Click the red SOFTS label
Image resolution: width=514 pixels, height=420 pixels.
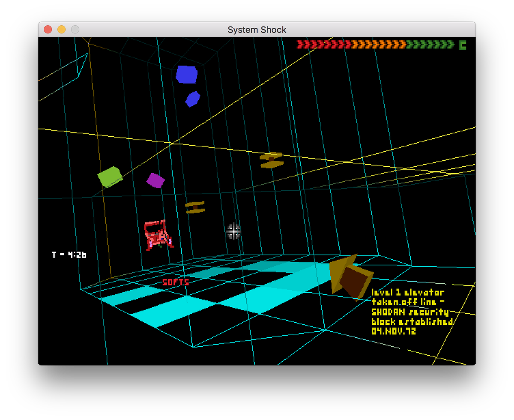pos(176,282)
